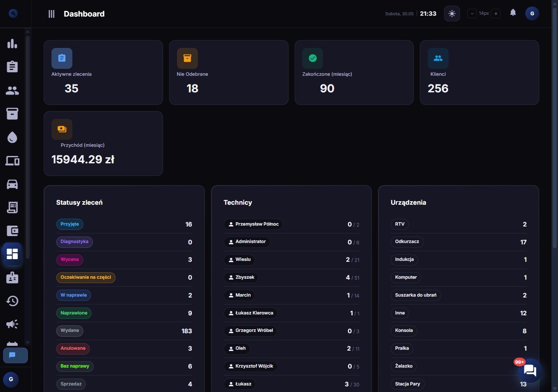Click technician Krzysztof Wójcik
Screen dimensions: 558x392
(251, 366)
